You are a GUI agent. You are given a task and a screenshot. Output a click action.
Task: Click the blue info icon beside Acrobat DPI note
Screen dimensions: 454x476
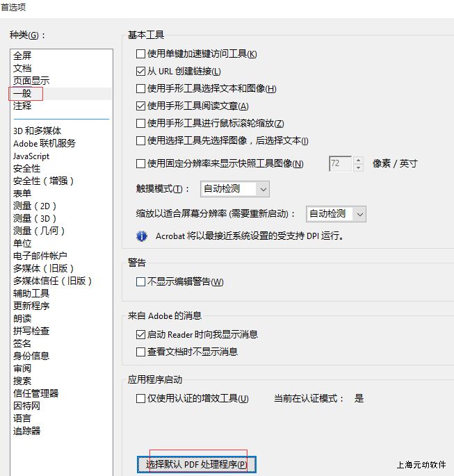point(142,236)
